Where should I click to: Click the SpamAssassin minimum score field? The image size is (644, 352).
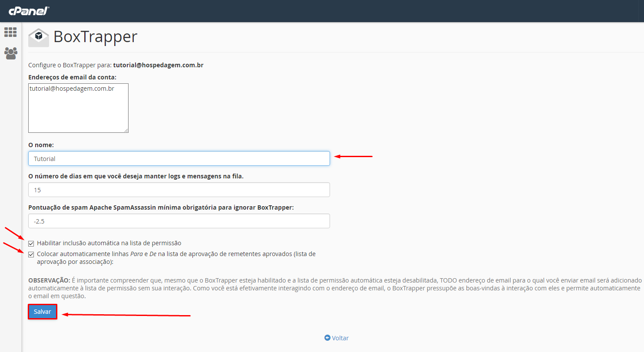[179, 221]
